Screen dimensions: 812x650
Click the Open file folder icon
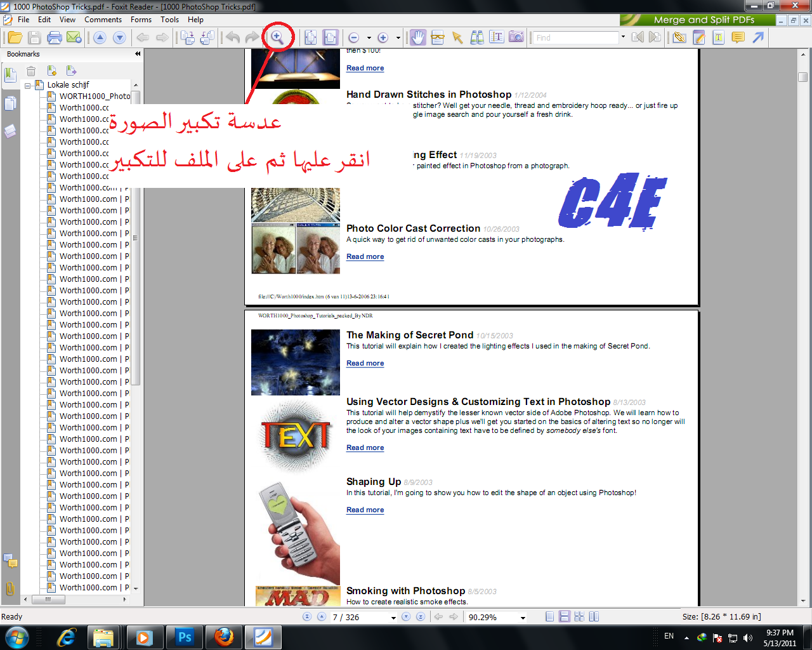(15, 38)
